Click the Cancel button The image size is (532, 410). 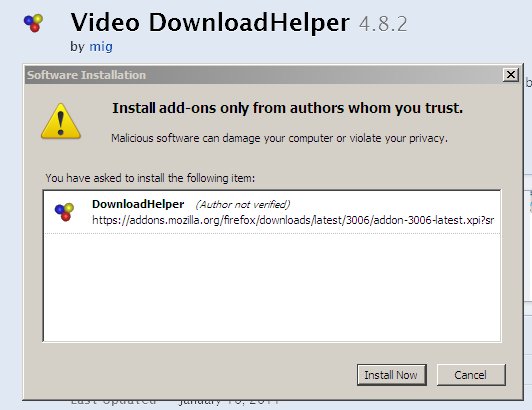pos(471,375)
